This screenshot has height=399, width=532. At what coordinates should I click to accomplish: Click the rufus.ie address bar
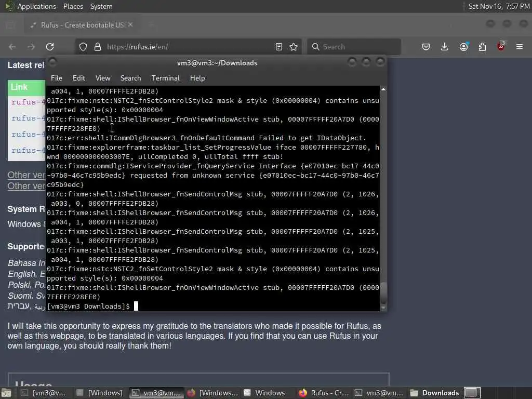[x=188, y=47]
